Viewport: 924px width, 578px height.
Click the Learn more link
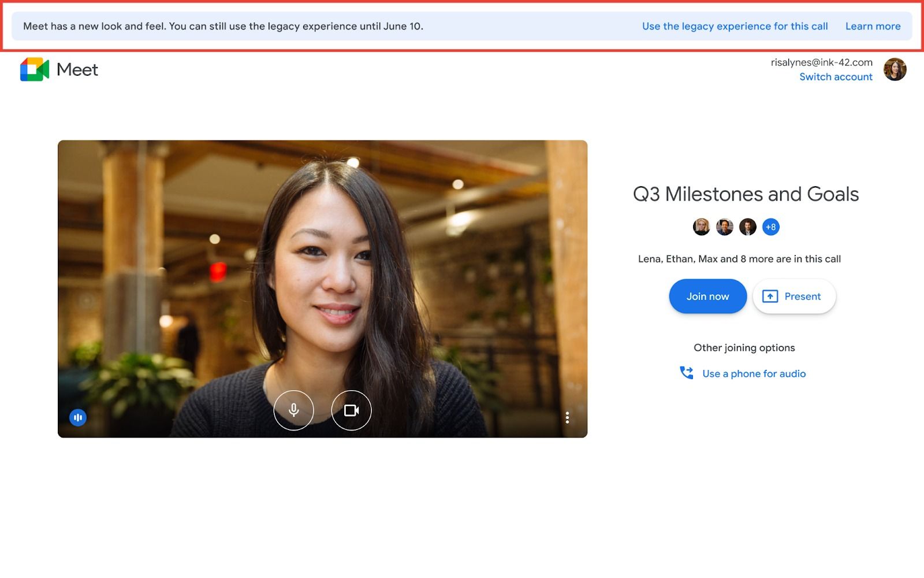pos(873,26)
